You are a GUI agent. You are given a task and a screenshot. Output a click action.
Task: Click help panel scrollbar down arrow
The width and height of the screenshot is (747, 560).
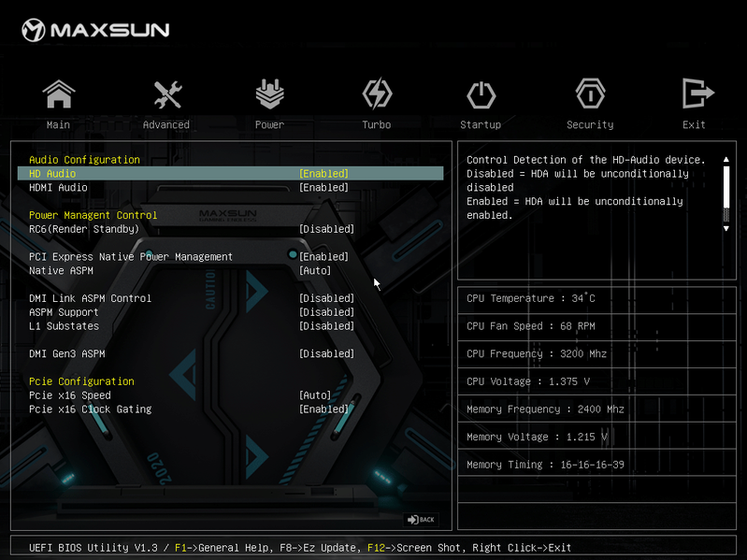(x=726, y=228)
